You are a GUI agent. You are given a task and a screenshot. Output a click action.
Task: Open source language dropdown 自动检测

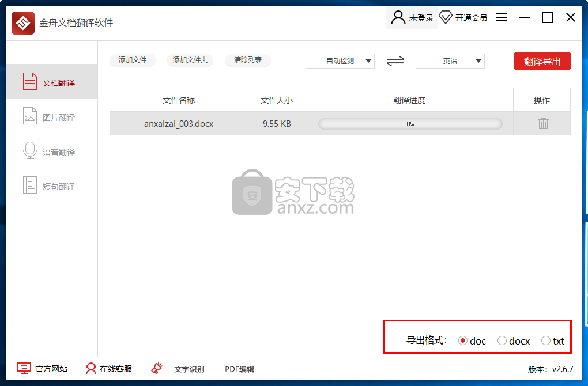click(x=340, y=61)
